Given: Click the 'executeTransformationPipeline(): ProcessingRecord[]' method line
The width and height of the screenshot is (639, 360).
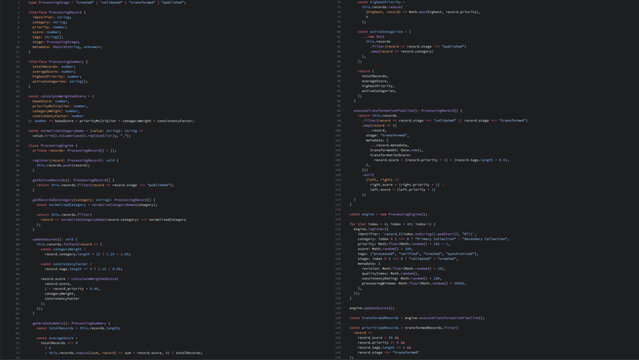Looking at the screenshot, I should pos(408,110).
